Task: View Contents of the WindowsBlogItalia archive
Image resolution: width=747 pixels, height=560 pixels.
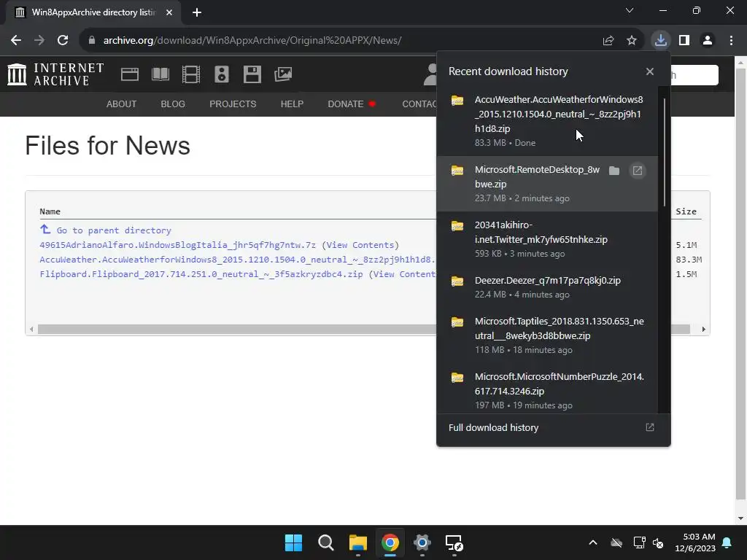Action: pyautogui.click(x=360, y=245)
